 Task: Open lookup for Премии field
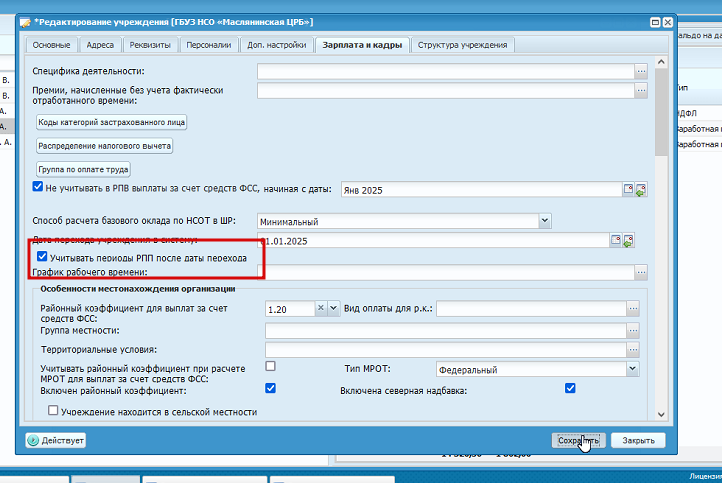point(641,91)
